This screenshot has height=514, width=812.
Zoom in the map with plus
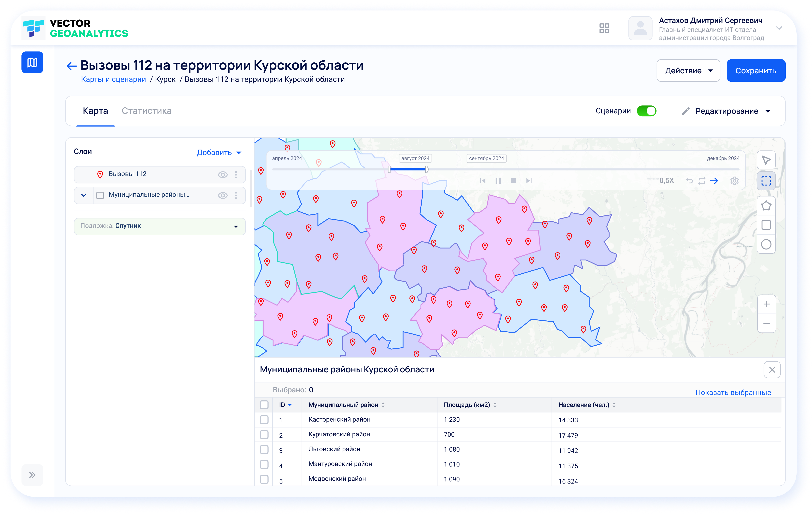coord(766,304)
